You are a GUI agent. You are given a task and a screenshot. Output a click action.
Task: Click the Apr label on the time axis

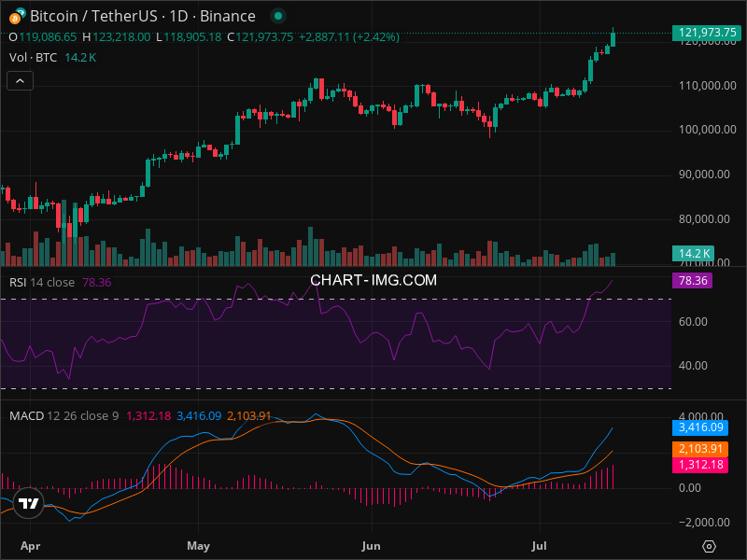pos(31,546)
